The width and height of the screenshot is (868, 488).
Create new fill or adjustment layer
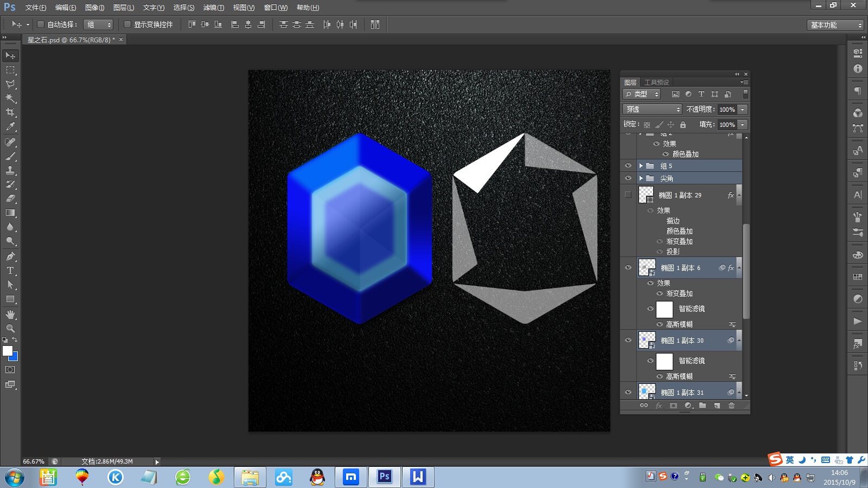688,406
